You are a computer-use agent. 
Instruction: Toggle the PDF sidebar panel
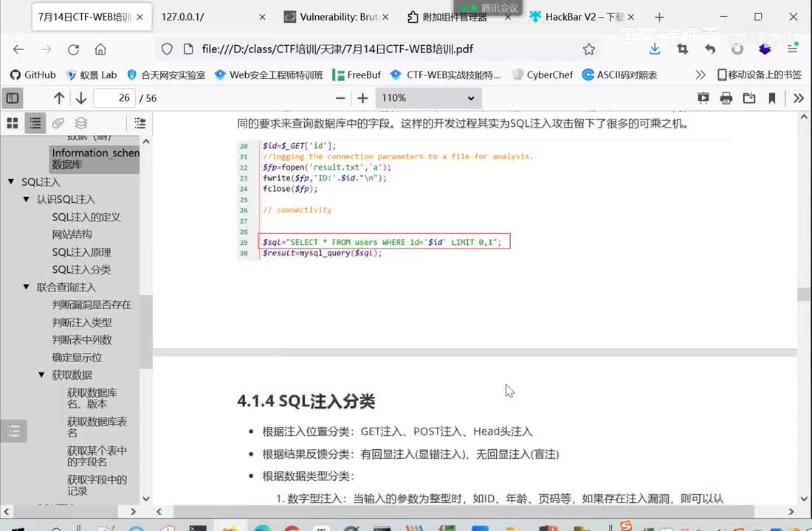point(13,98)
